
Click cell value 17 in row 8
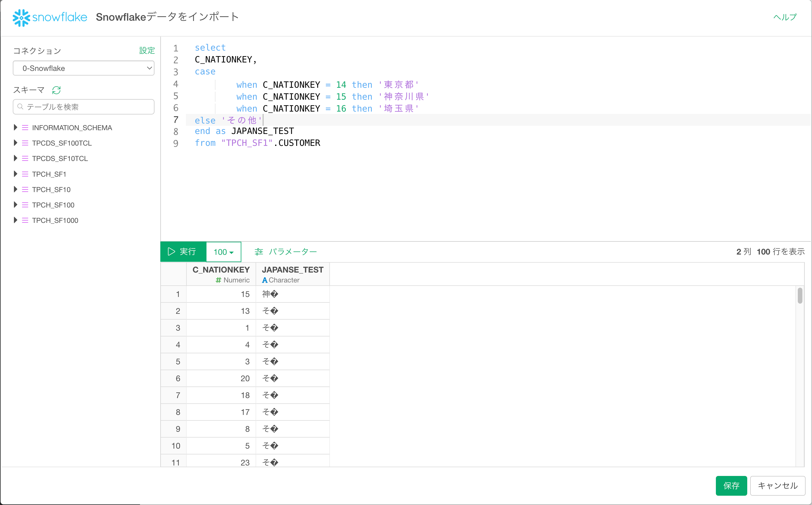click(x=245, y=412)
